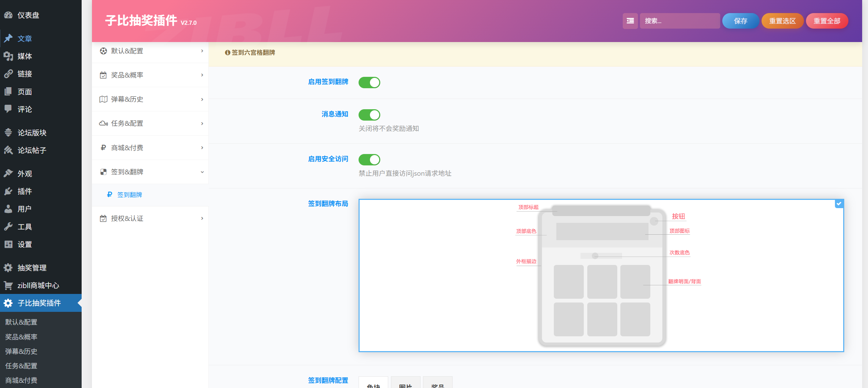Select the 弹幕&历史 book icon
Image resolution: width=868 pixels, height=388 pixels.
pos(103,99)
